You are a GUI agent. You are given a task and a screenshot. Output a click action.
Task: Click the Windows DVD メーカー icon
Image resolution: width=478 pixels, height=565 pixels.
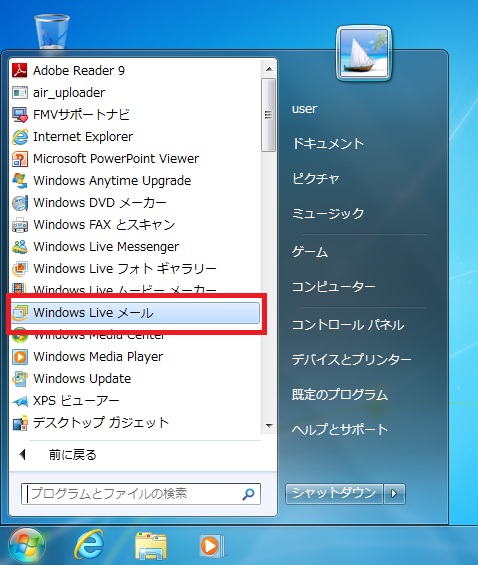[19, 203]
